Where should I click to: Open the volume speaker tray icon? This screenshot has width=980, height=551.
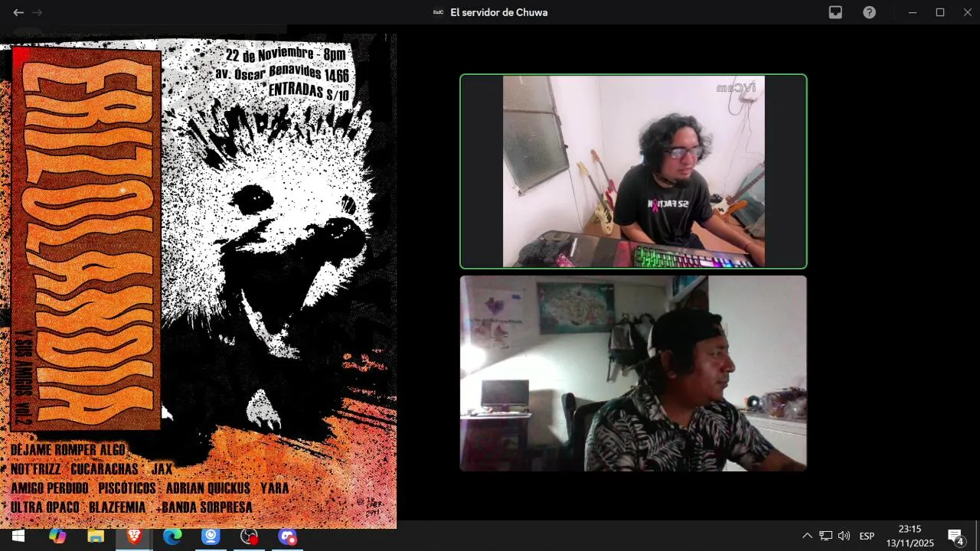tap(844, 536)
